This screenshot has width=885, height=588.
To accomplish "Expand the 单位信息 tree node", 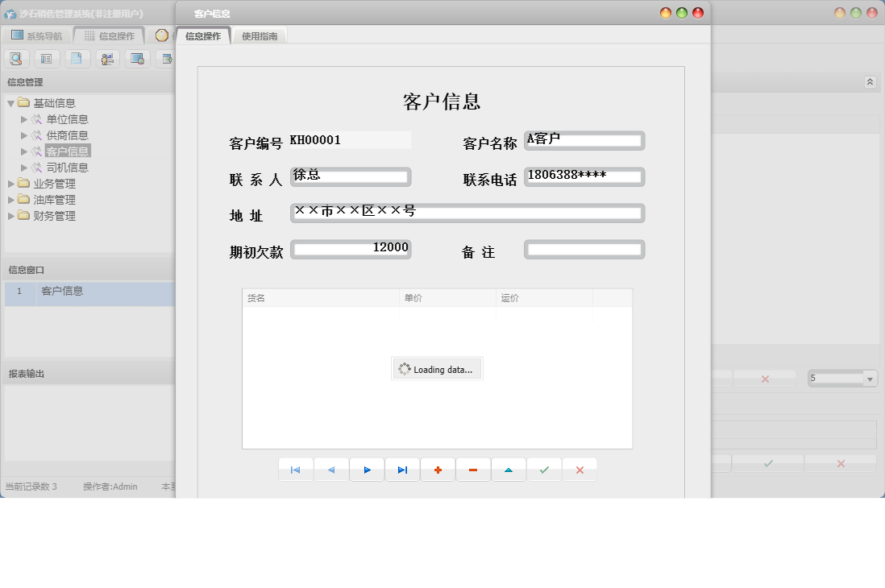I will point(24,118).
